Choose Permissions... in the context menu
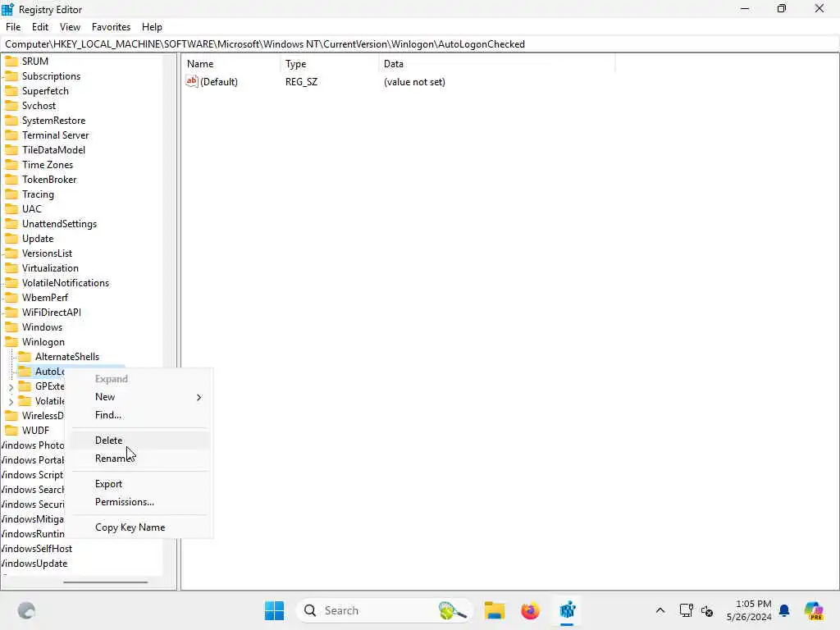This screenshot has width=840, height=630. pos(139,502)
